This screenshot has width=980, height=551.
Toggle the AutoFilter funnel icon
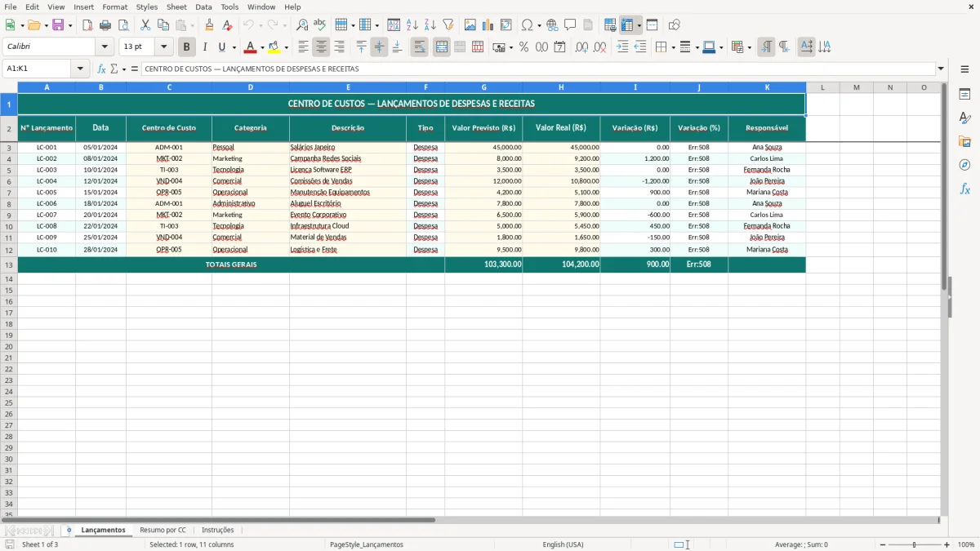click(x=448, y=25)
